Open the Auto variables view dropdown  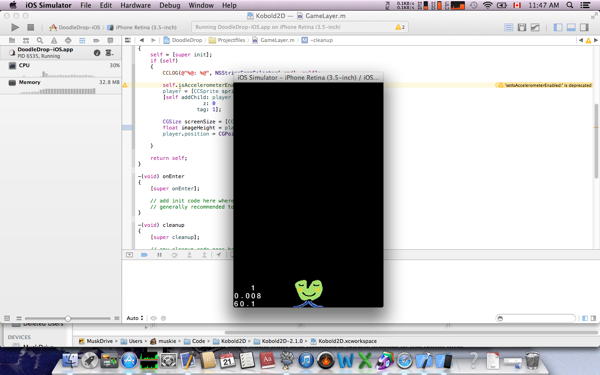coord(135,318)
